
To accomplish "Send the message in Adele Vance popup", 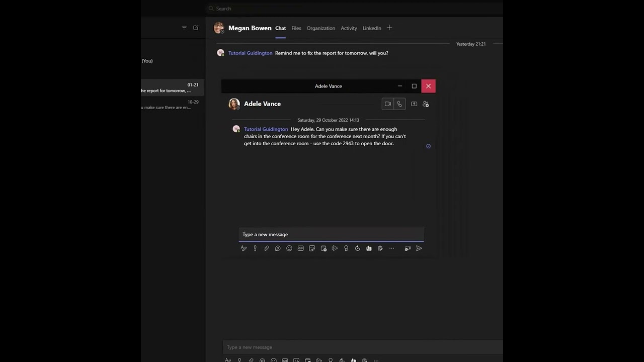I will [419, 248].
